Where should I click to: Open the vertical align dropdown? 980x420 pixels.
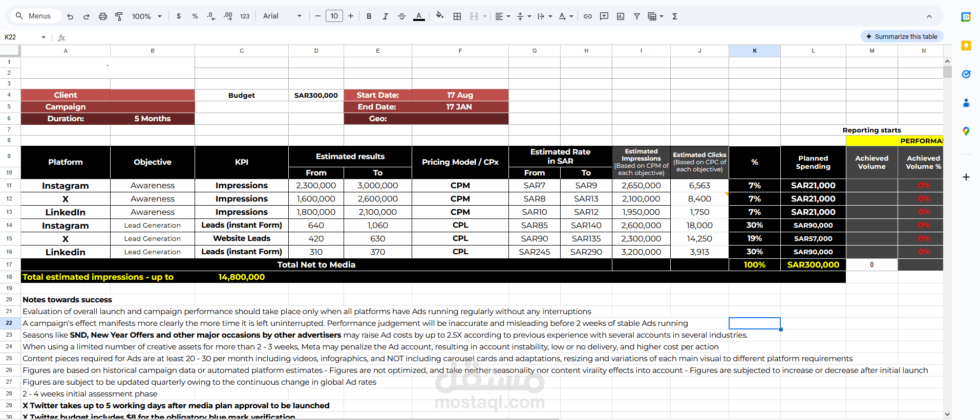coord(524,16)
